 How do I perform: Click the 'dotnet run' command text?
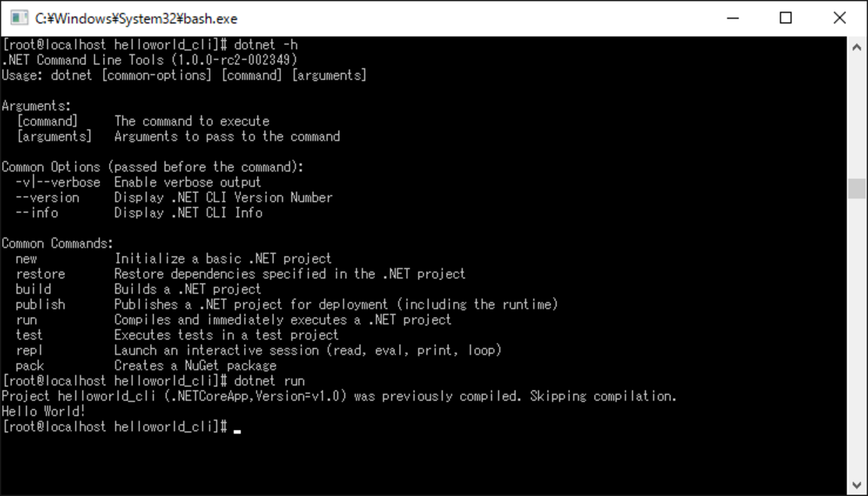pyautogui.click(x=269, y=381)
